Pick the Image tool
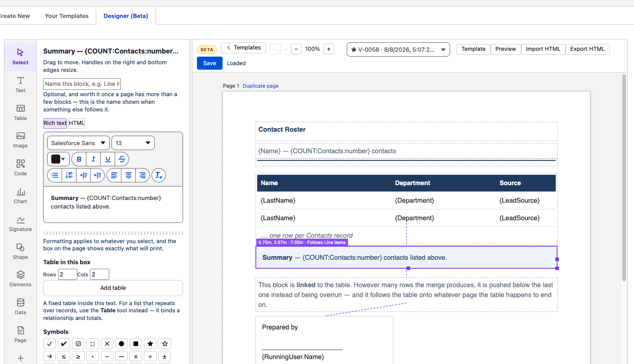 point(20,140)
